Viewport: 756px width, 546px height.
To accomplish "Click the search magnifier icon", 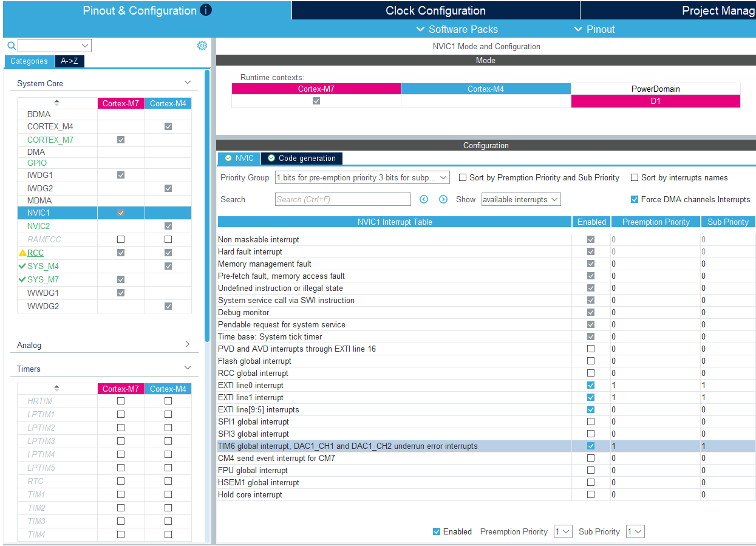I will [11, 46].
